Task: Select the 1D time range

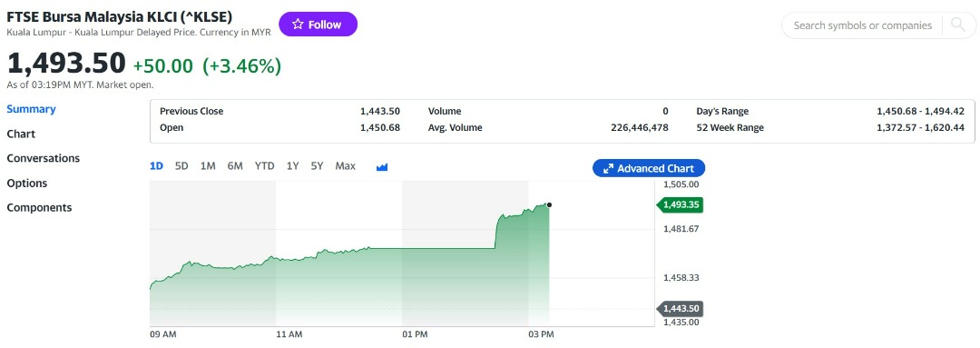Action: pyautogui.click(x=156, y=166)
